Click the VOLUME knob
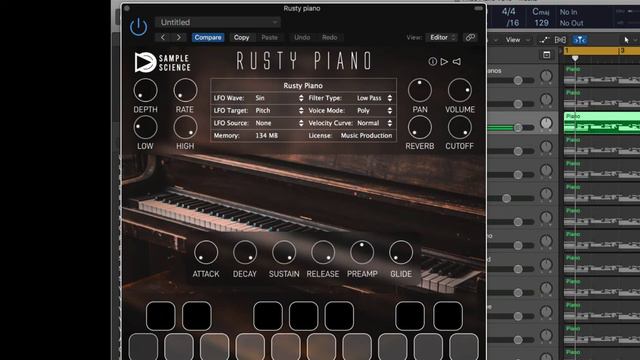 tap(460, 90)
